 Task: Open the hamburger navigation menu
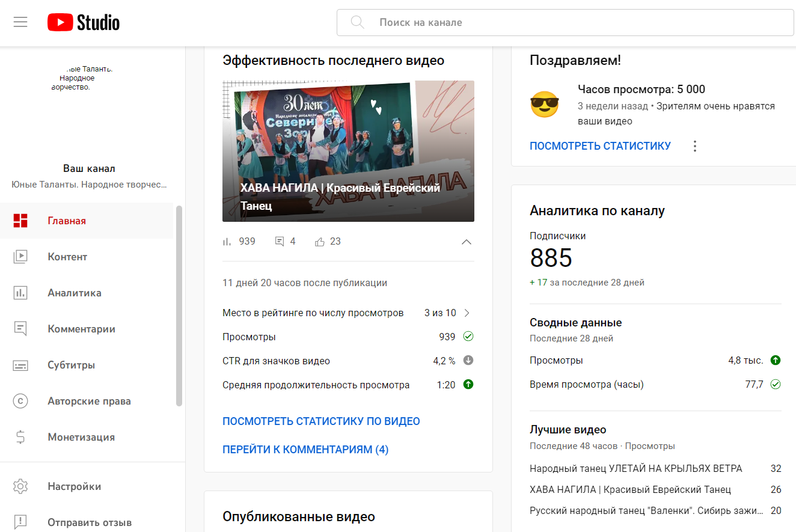tap(20, 22)
